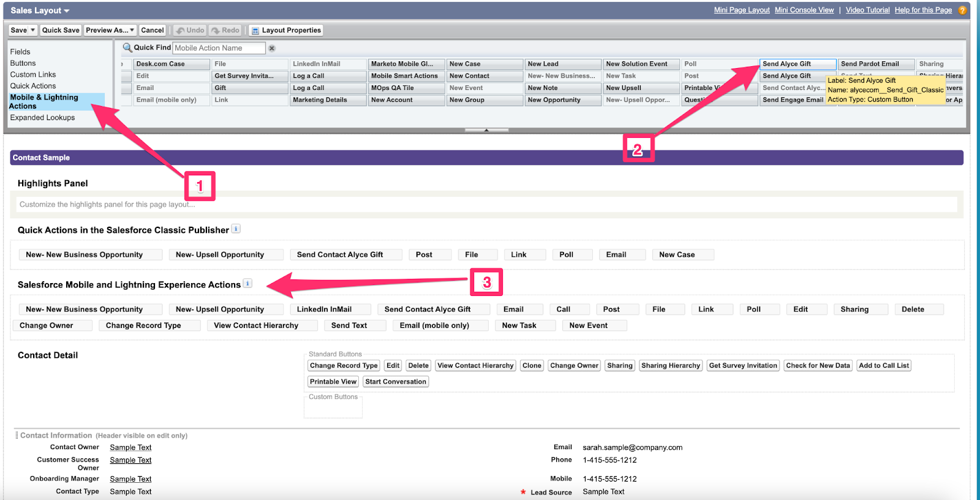Screen dimensions: 980x500
Task: Open info icon beside Classic Publisher heading
Action: 236,229
